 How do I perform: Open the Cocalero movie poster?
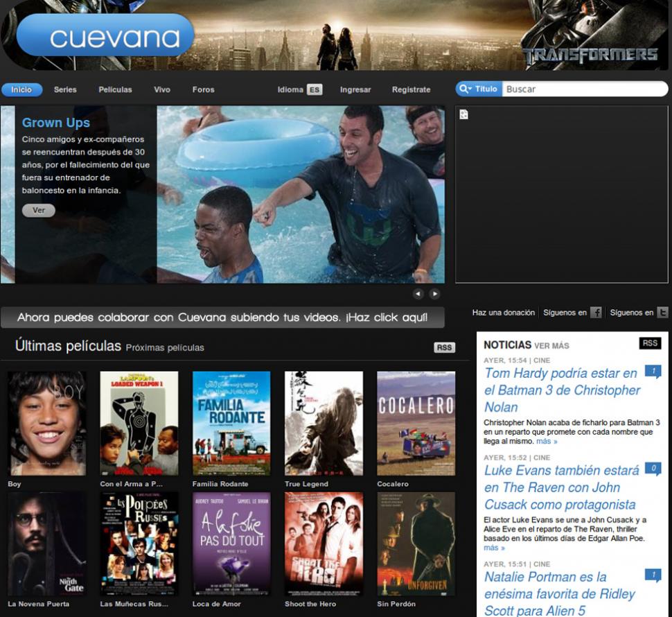(x=416, y=424)
